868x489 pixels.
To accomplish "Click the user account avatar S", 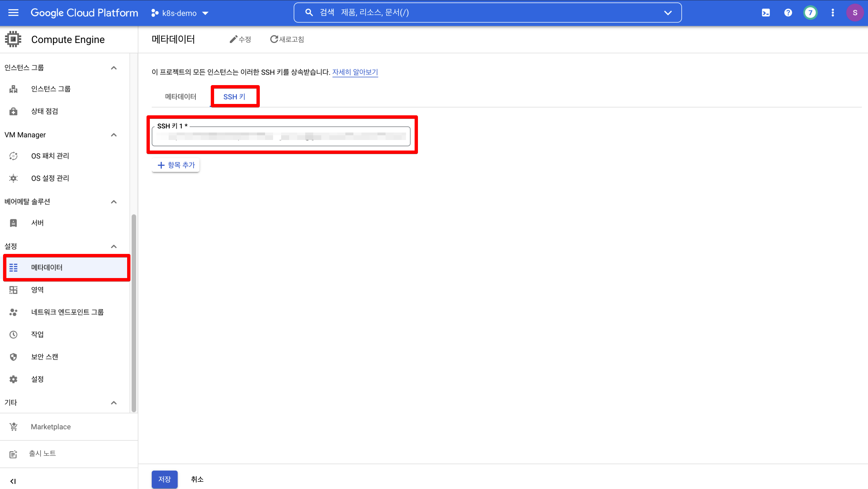I will point(855,13).
